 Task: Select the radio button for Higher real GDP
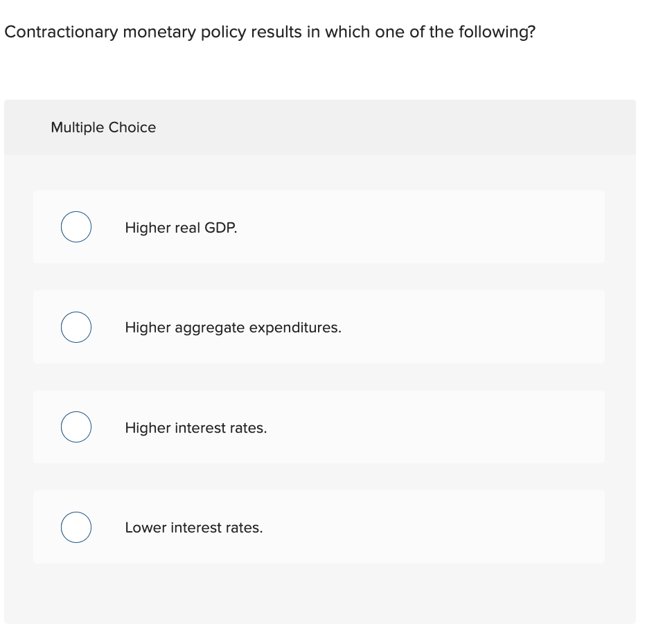(x=76, y=226)
